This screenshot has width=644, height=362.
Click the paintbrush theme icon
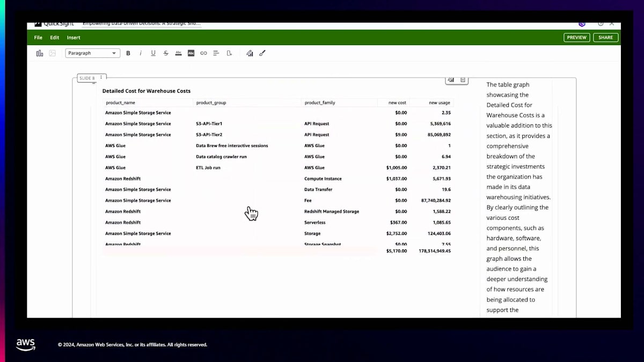pyautogui.click(x=262, y=53)
